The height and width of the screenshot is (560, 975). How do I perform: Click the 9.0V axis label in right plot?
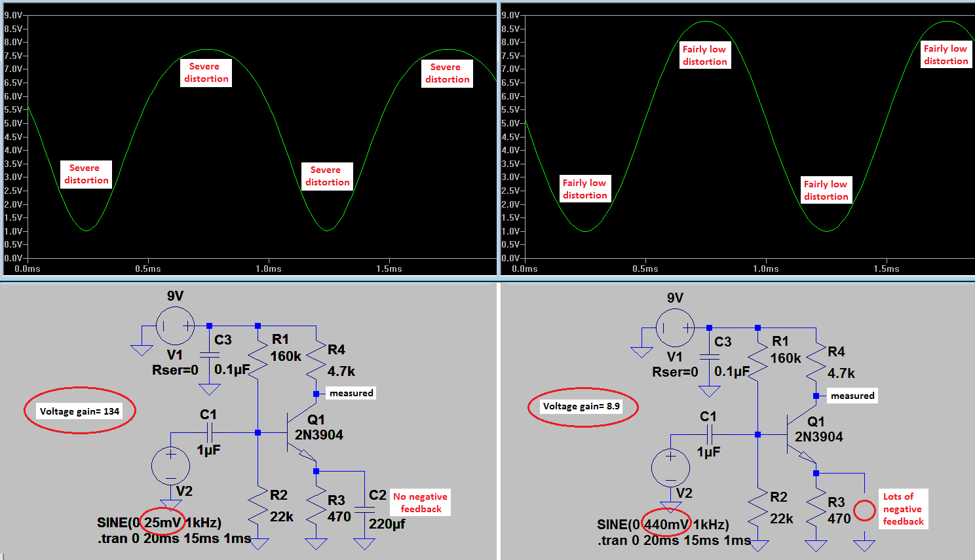(511, 15)
